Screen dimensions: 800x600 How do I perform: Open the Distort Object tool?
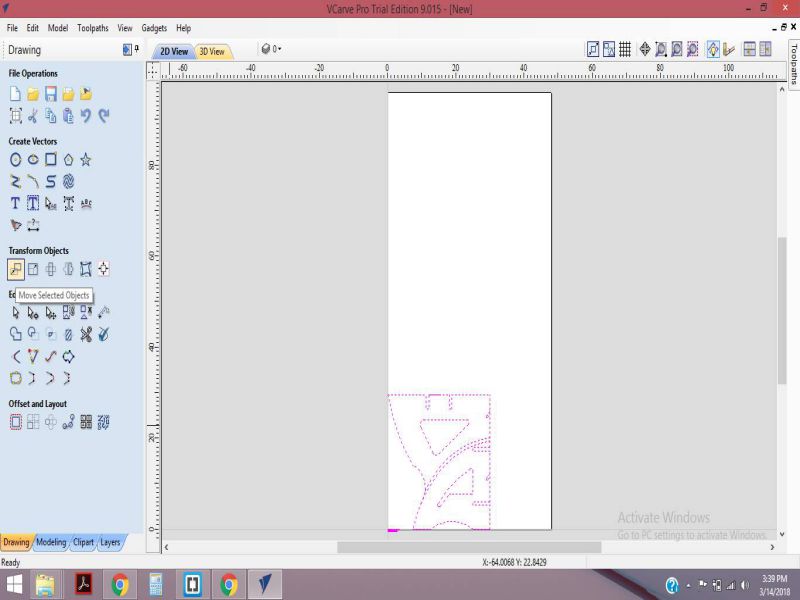click(x=86, y=269)
